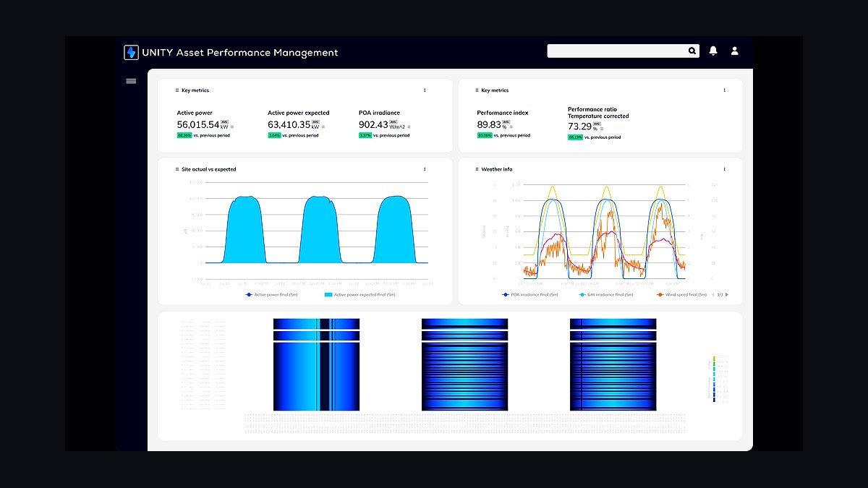
Task: Click AVG badge next to POA irradiance value
Action: tap(394, 121)
